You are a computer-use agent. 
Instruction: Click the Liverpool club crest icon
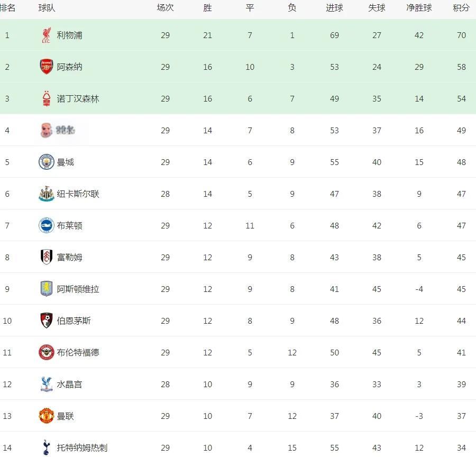pos(47,35)
